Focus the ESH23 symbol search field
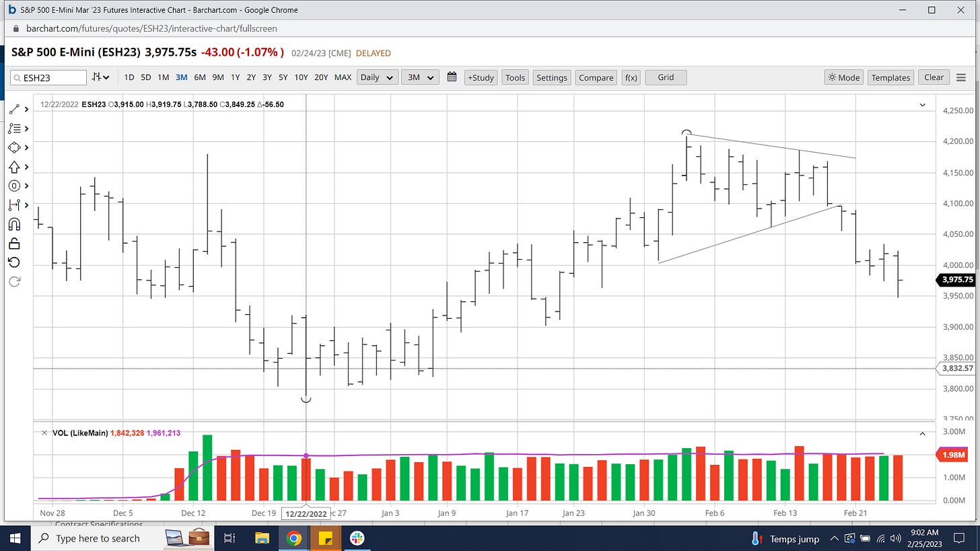980x551 pixels. [48, 77]
